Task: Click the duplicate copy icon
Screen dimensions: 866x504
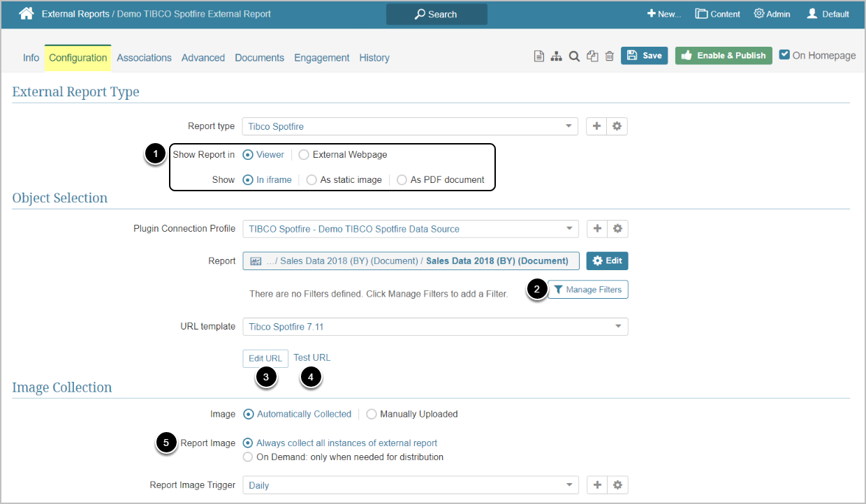Action: (592, 57)
